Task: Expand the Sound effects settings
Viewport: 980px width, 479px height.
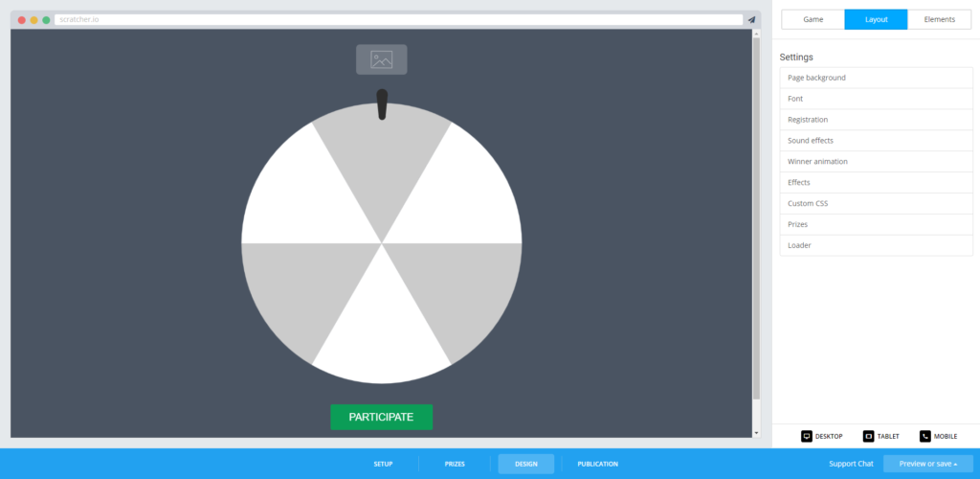Action: (x=876, y=141)
